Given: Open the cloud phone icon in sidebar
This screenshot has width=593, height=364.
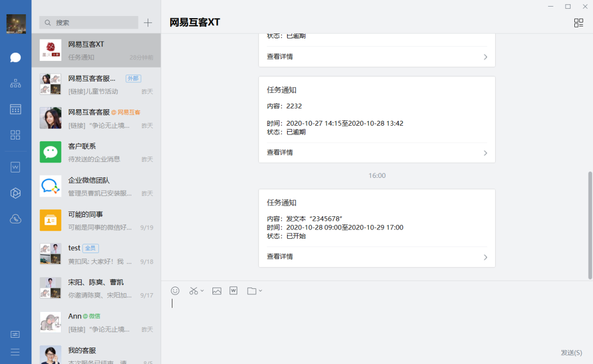Looking at the screenshot, I should pyautogui.click(x=15, y=219).
